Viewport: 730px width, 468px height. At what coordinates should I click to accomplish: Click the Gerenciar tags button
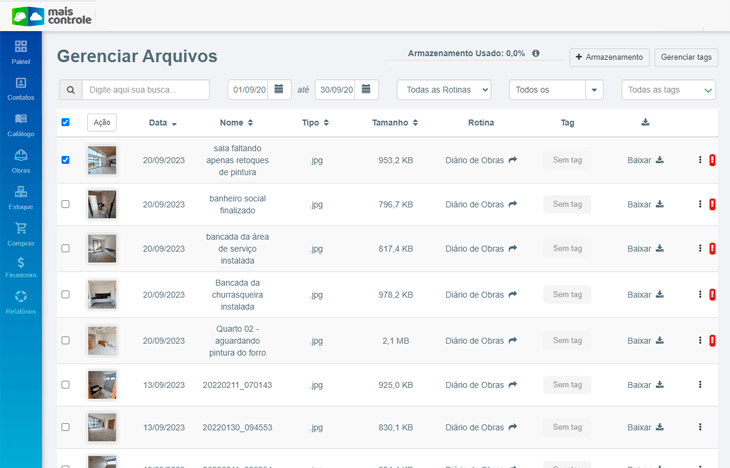[686, 58]
